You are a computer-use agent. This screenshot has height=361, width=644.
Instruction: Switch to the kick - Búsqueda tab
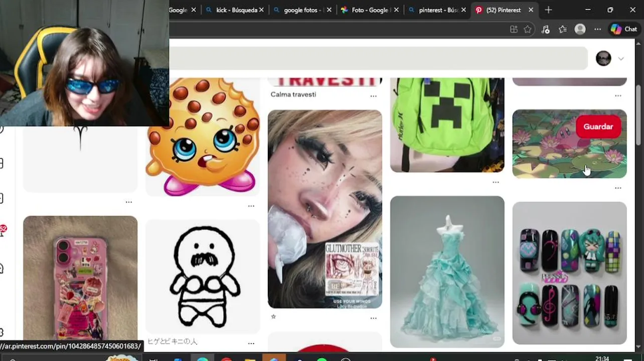tap(236, 10)
